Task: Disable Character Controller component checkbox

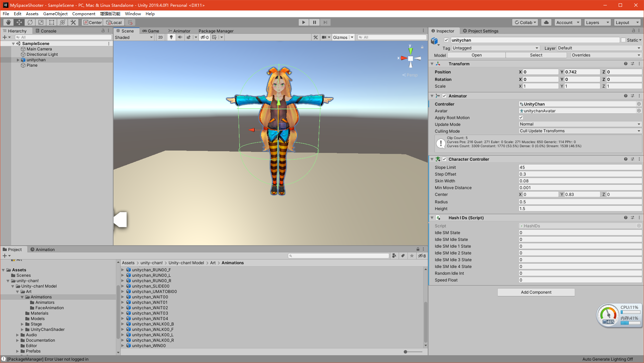Action: tap(444, 159)
